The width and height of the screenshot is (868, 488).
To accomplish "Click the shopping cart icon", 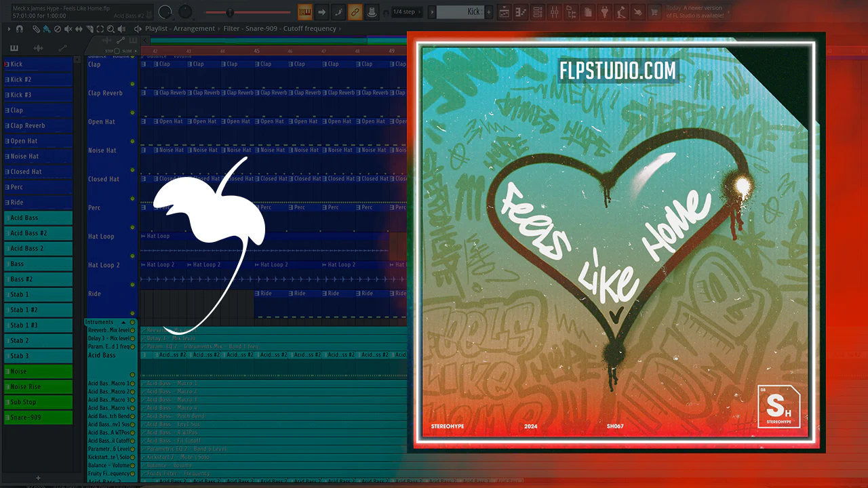I will (654, 12).
